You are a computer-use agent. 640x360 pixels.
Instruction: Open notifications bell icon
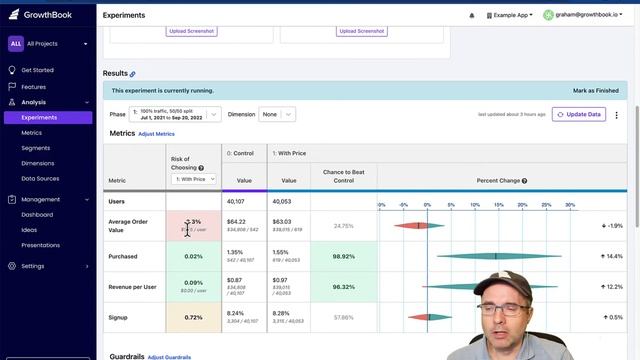tap(471, 16)
